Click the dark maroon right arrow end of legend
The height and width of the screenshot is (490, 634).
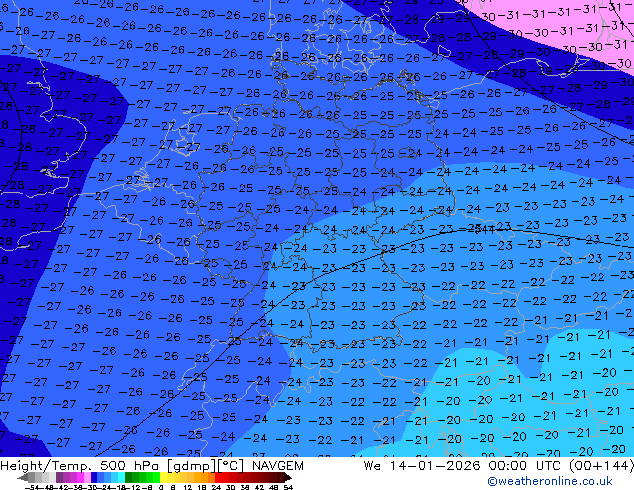[288, 477]
